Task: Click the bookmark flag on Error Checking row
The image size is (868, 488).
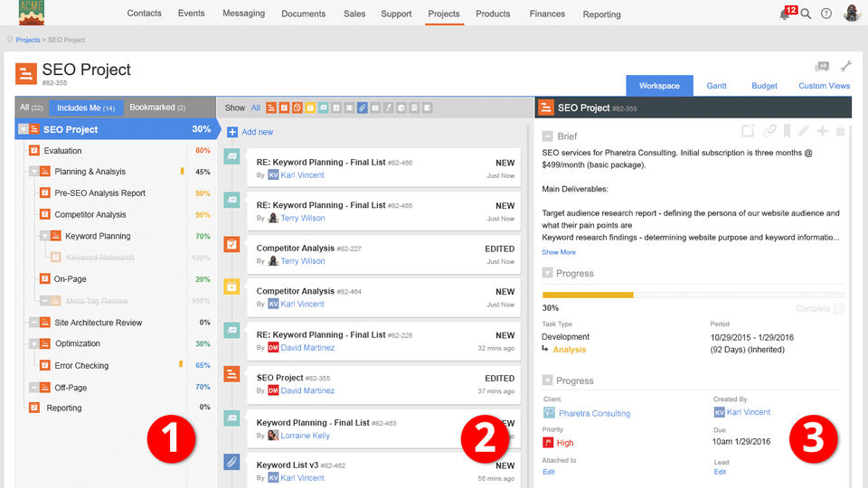Action: (x=181, y=364)
